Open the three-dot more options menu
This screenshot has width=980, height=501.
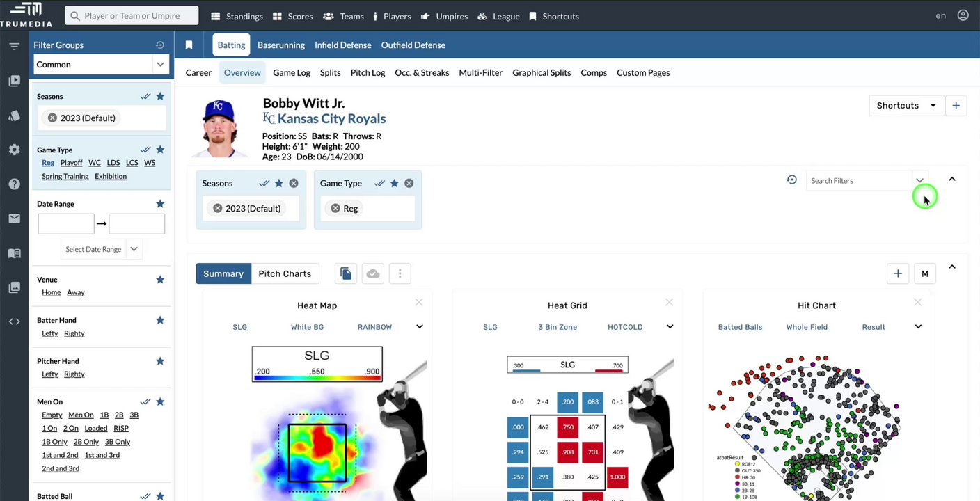point(400,273)
